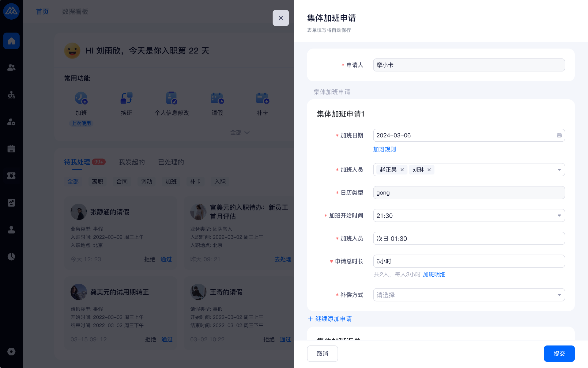Switch to the 数据看板 tab

point(75,12)
